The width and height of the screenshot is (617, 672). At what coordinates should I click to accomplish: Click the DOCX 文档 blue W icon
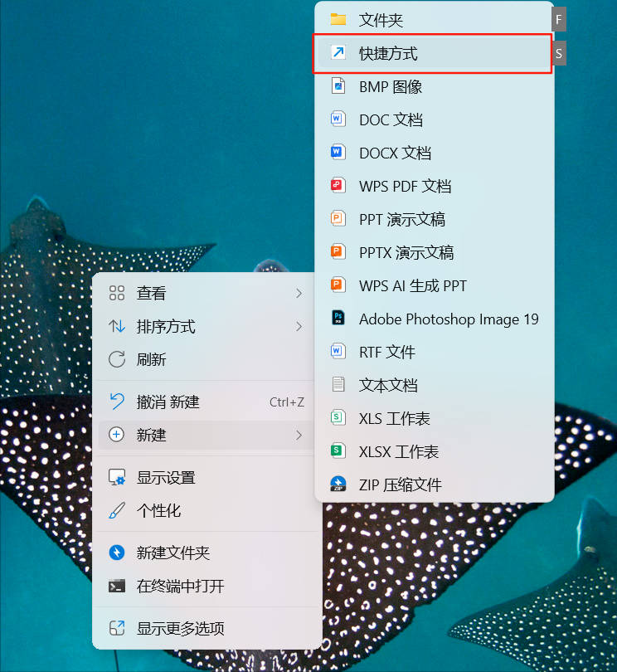coord(338,152)
